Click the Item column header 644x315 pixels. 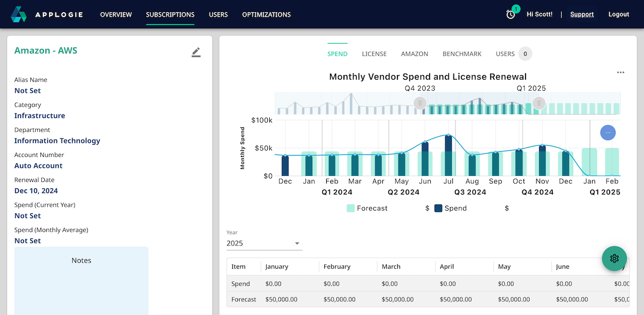tap(239, 267)
